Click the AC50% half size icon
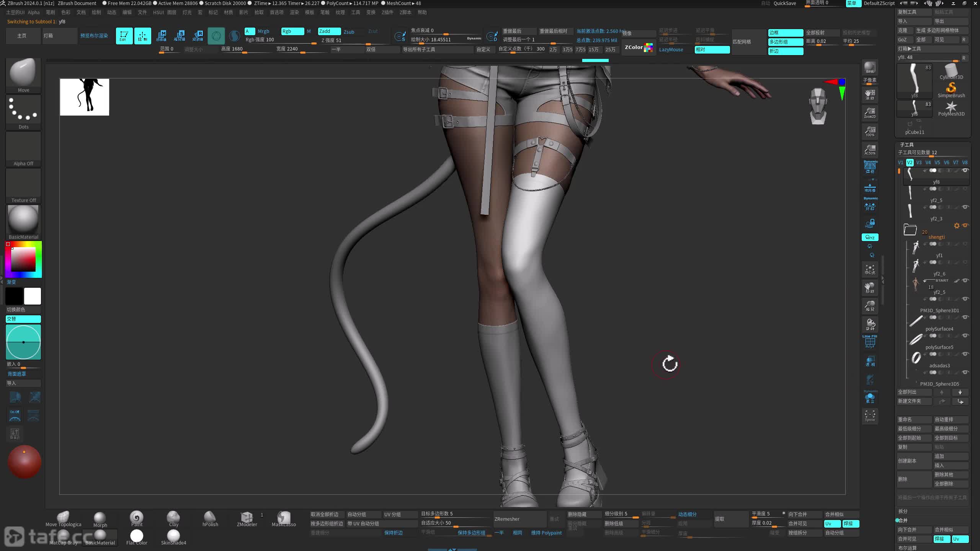Viewport: 980px width, 551px height. pos(870,150)
